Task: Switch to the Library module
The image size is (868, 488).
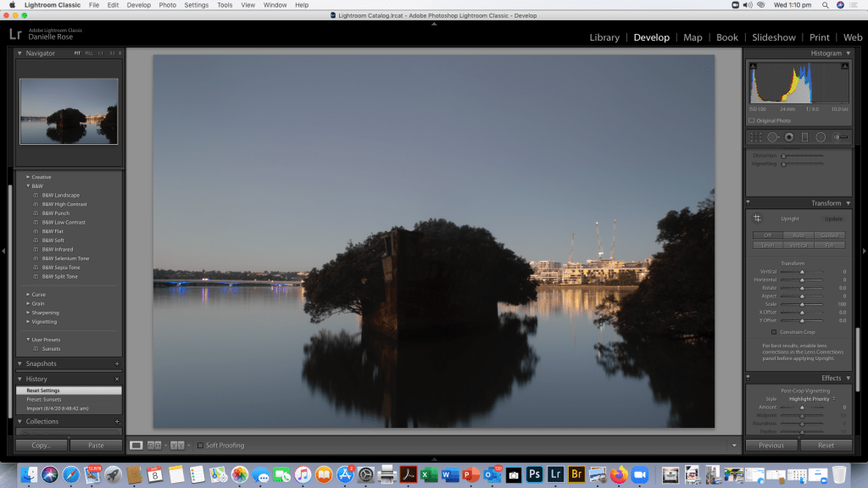Action: point(604,37)
